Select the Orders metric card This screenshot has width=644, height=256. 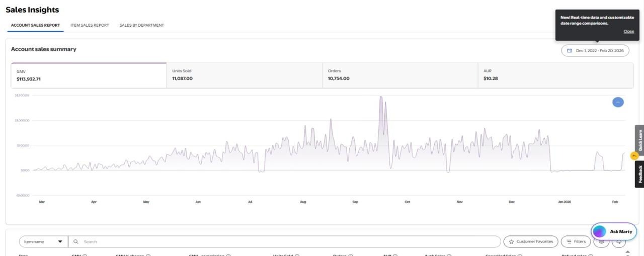tap(400, 75)
